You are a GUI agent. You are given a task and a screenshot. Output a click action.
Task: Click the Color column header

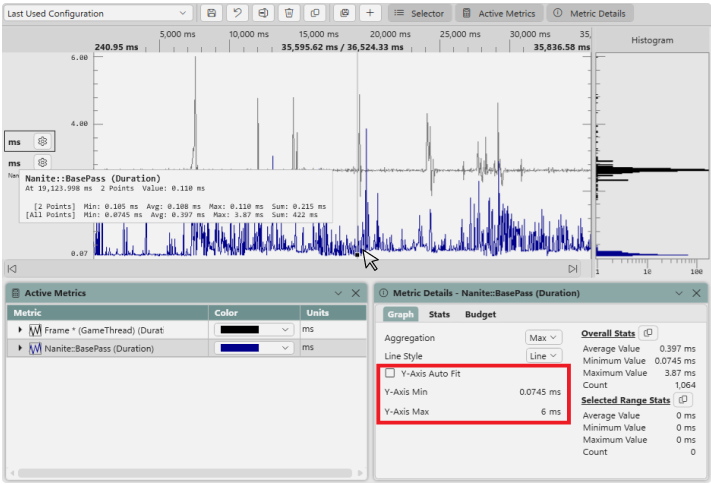tap(254, 313)
